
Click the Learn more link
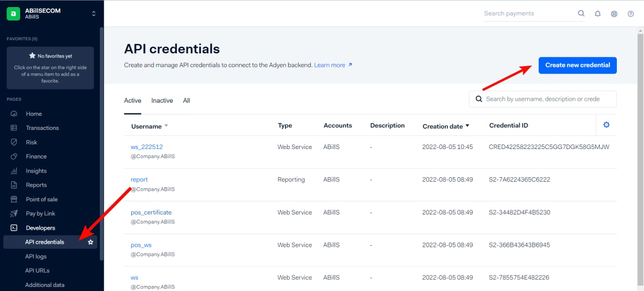pyautogui.click(x=333, y=65)
